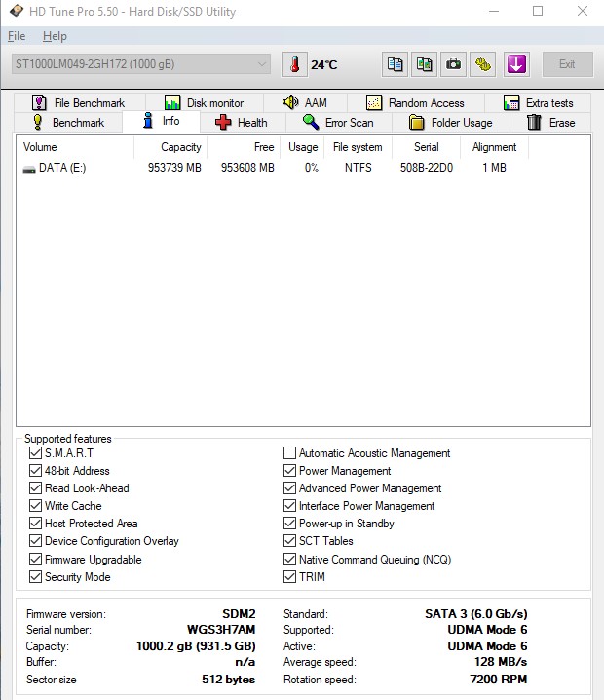Toggle the Security Mode checkbox
The height and width of the screenshot is (700, 604).
[35, 577]
